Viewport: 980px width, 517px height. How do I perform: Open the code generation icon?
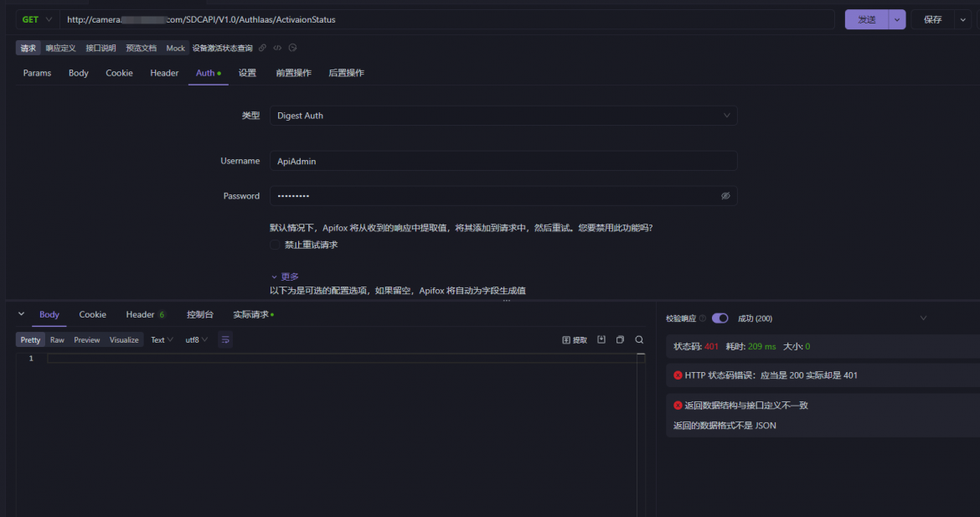click(x=277, y=48)
